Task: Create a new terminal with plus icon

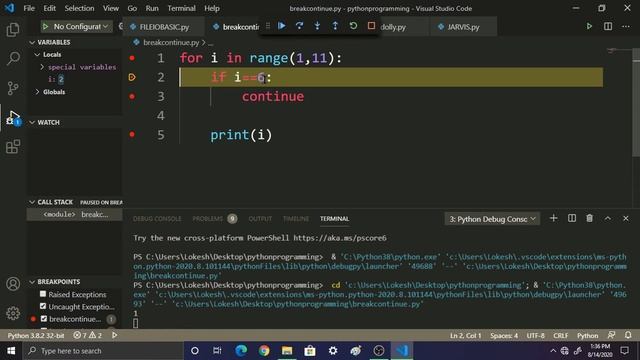Action: point(553,218)
